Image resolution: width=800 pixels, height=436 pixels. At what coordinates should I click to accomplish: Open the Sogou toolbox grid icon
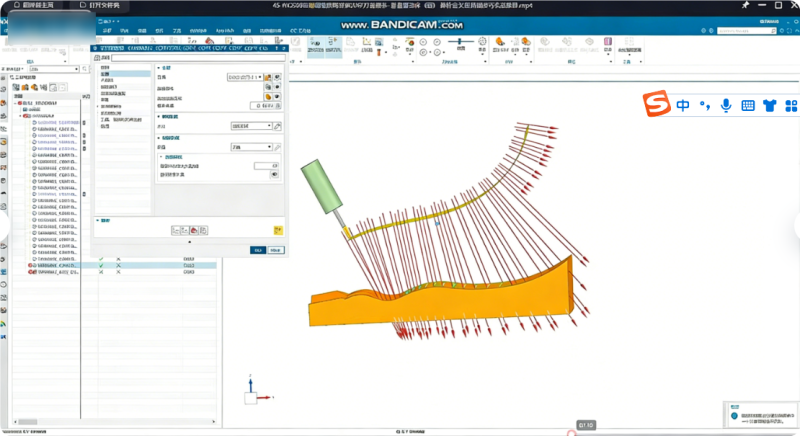point(791,105)
